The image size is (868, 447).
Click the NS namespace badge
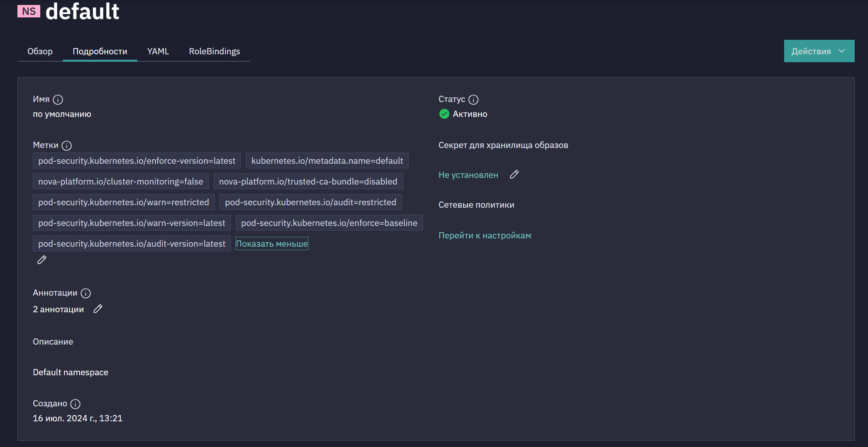pos(29,11)
